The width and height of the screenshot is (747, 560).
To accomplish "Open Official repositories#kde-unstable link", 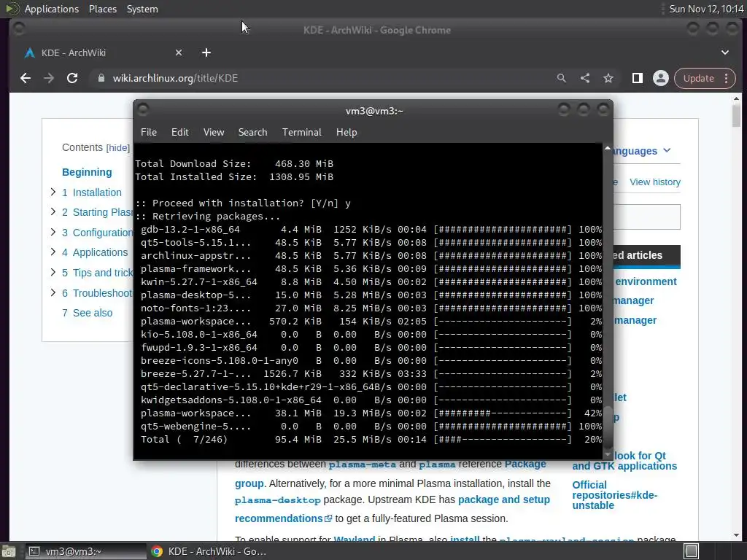I will (x=614, y=495).
